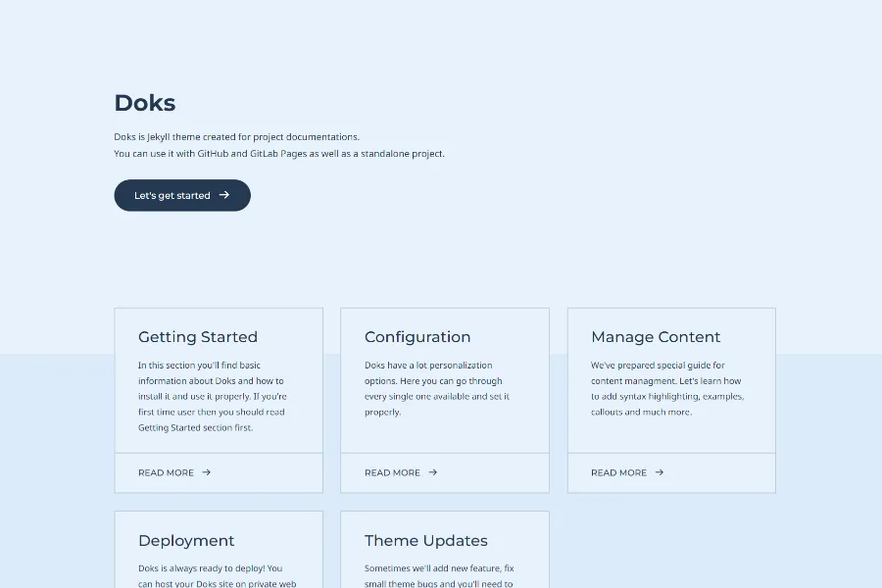Open the Getting Started card title
This screenshot has height=588, width=882.
198,337
